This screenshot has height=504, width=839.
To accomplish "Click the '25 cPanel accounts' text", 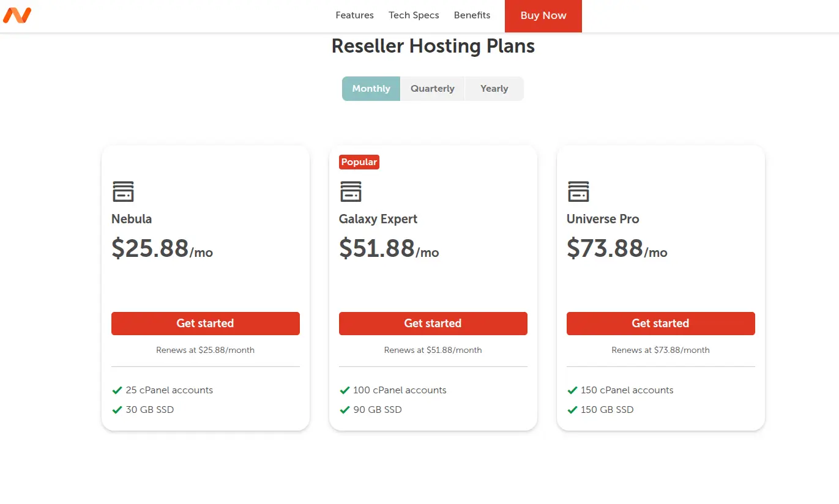I will [x=170, y=390].
